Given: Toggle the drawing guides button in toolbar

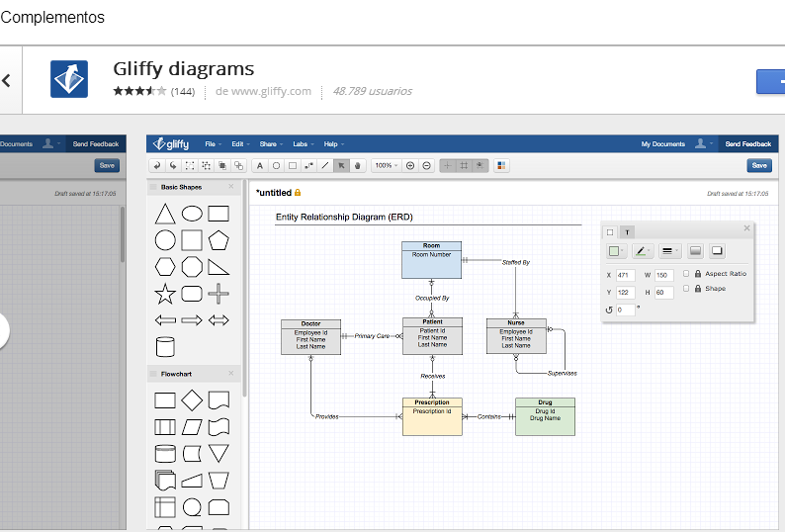Looking at the screenshot, I should tap(480, 165).
